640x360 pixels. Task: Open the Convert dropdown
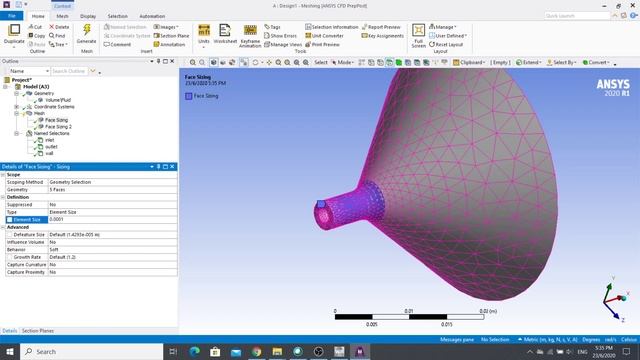596,62
